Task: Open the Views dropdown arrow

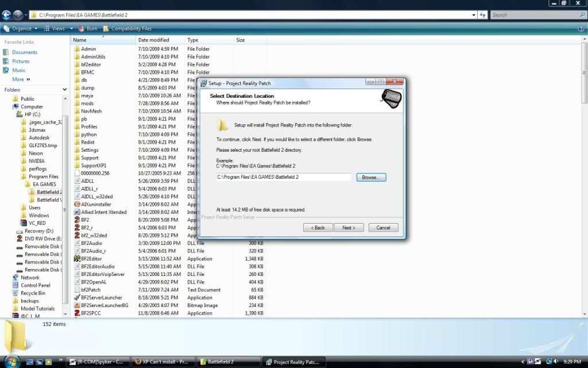Action: pyautogui.click(x=71, y=28)
